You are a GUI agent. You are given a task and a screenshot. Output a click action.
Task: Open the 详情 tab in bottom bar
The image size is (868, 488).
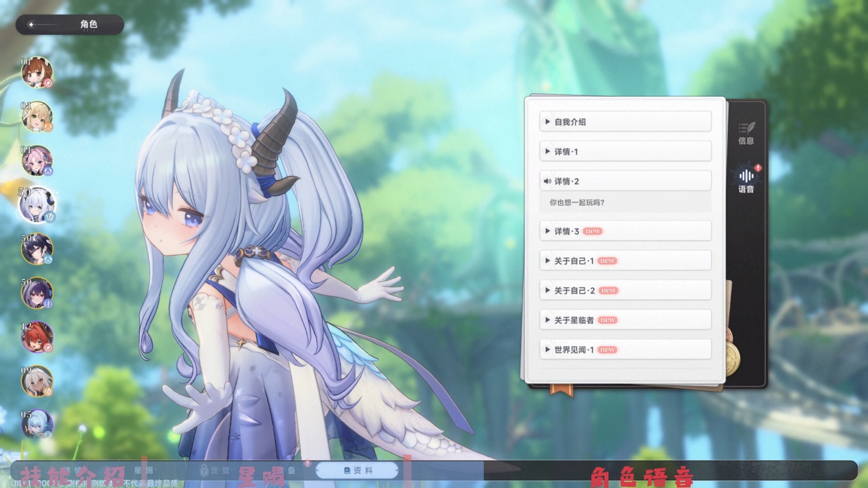(72, 470)
